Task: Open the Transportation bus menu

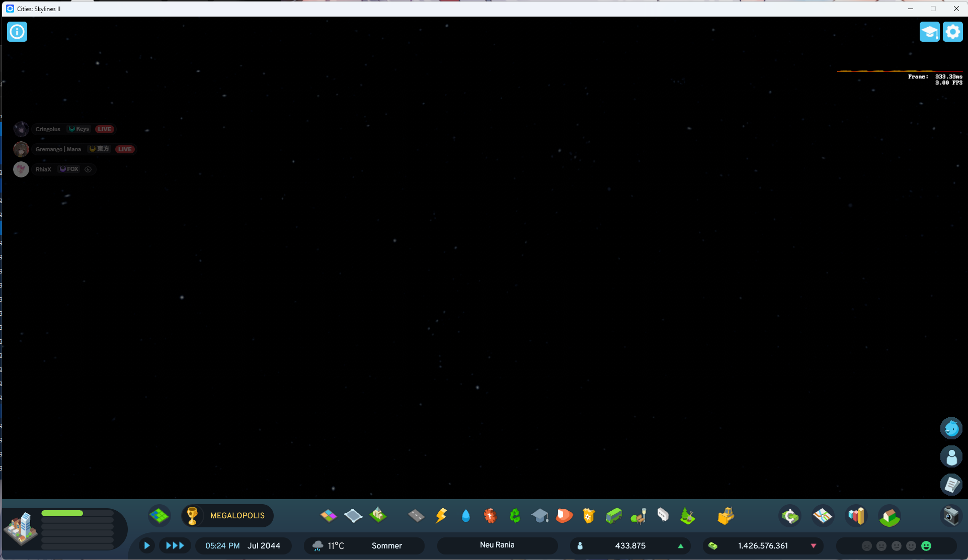Action: click(613, 516)
